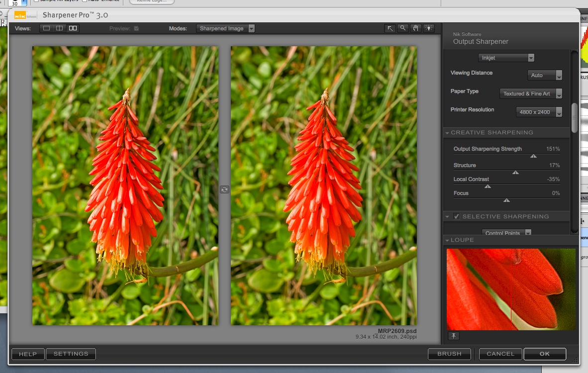This screenshot has height=373, width=588.
Task: Change the Printer Resolution dropdown
Action: (x=539, y=112)
